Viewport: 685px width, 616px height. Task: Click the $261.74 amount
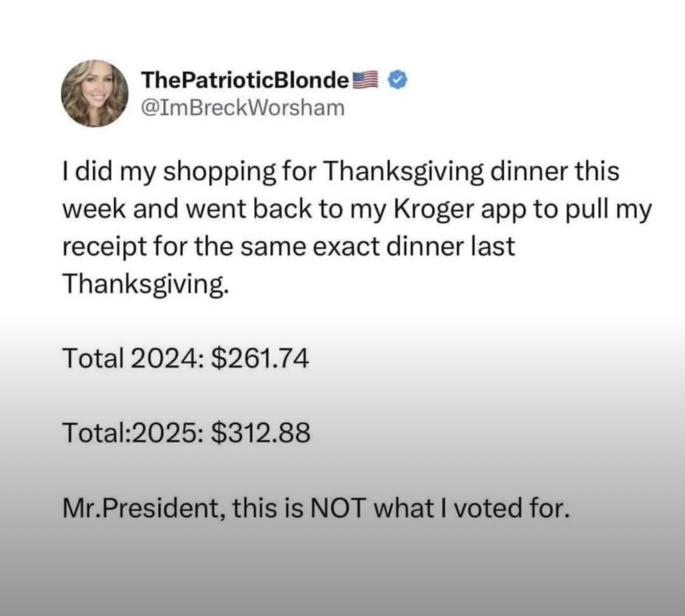click(x=260, y=358)
